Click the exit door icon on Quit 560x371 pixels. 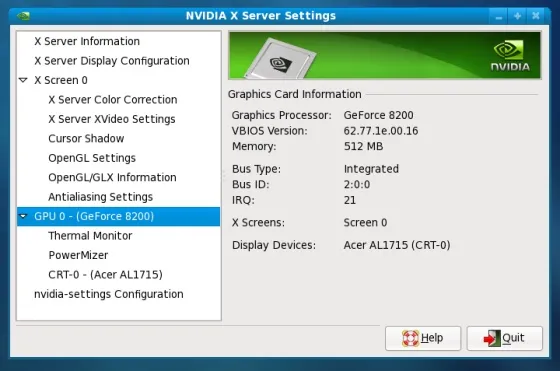(492, 338)
